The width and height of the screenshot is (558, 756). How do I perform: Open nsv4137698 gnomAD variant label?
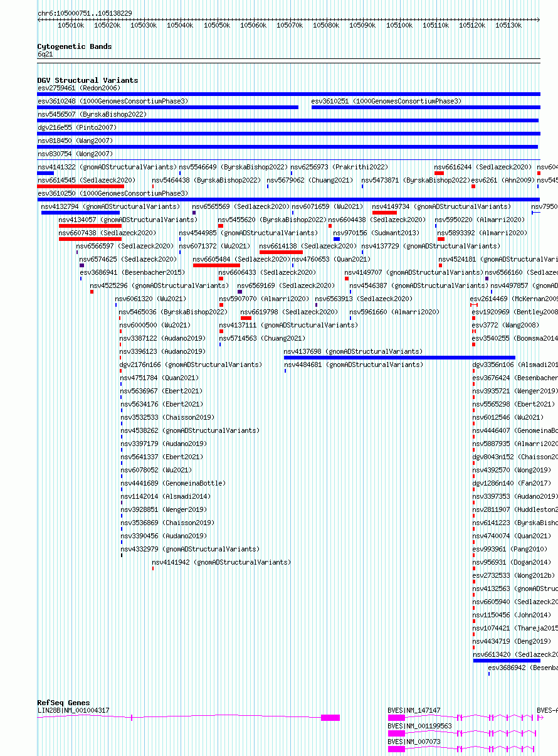[353, 351]
